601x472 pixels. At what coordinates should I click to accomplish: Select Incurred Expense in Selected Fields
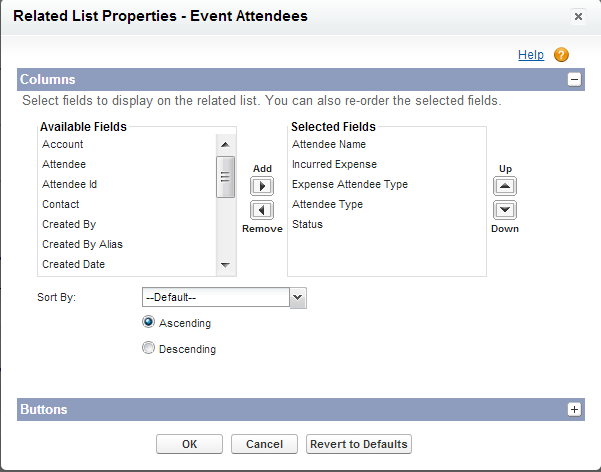[x=334, y=164]
